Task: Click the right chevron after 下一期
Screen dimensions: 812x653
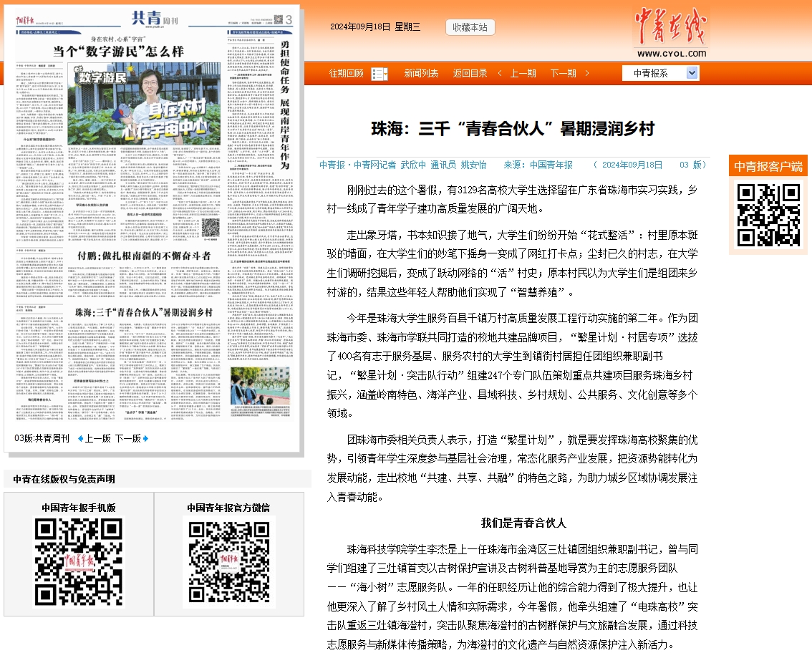Action: pyautogui.click(x=587, y=74)
